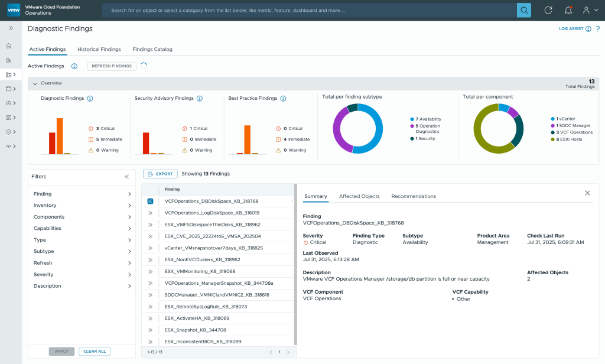Expand the left navigation sidebar
This screenshot has width=605, height=364.
[x=11, y=28]
